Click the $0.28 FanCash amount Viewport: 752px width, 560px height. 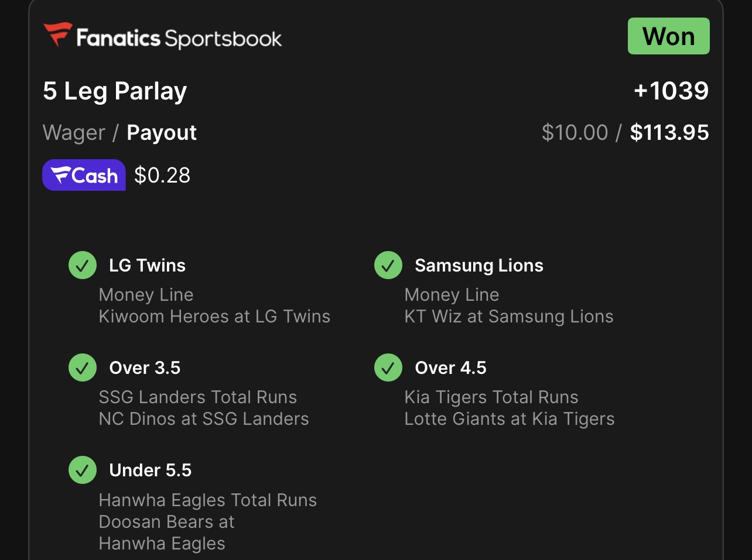click(x=162, y=176)
